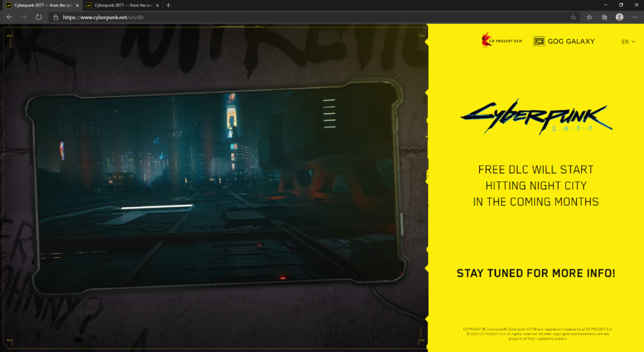Open the user profile avatar
The width and height of the screenshot is (644, 352).
620,17
